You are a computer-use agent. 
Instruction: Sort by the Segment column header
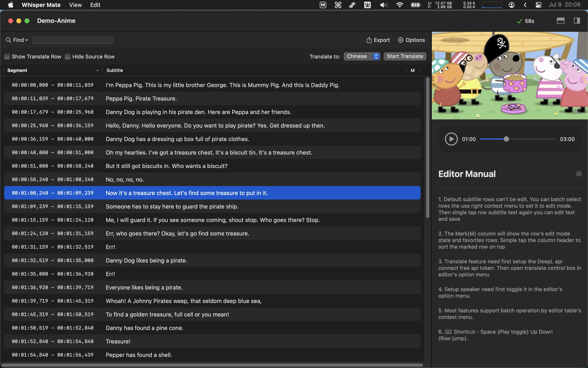tap(52, 70)
